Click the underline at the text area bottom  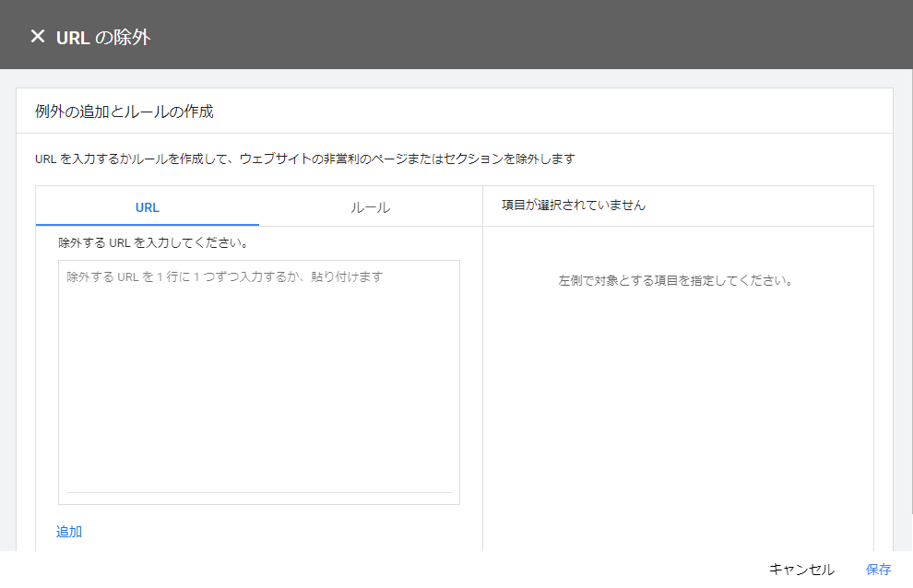pos(258,492)
